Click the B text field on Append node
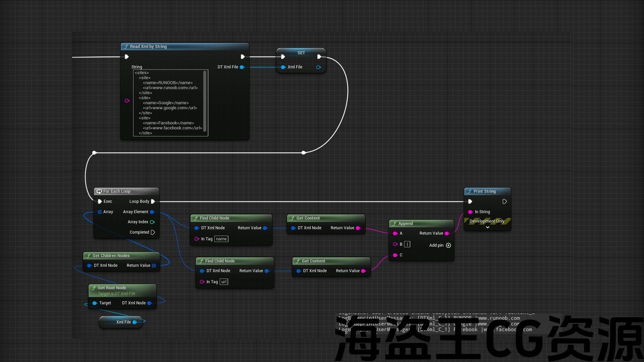 pyautogui.click(x=407, y=244)
